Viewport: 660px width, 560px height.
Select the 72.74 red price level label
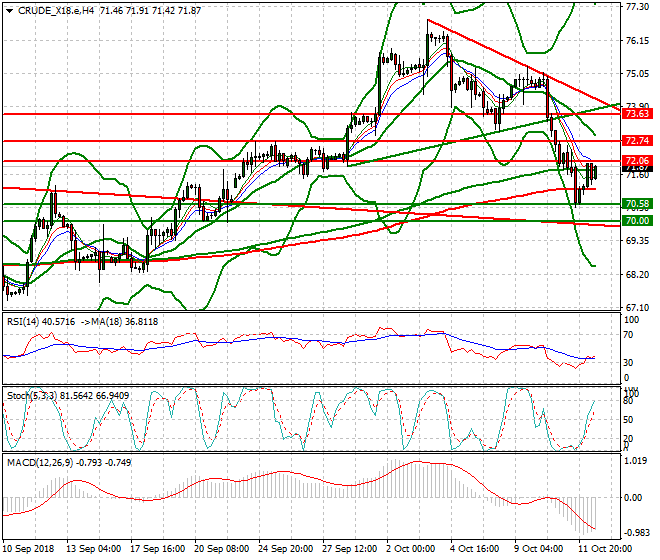click(x=637, y=141)
